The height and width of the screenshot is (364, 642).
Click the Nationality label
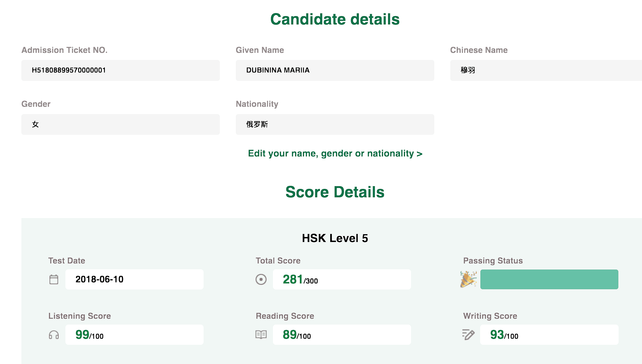(257, 104)
